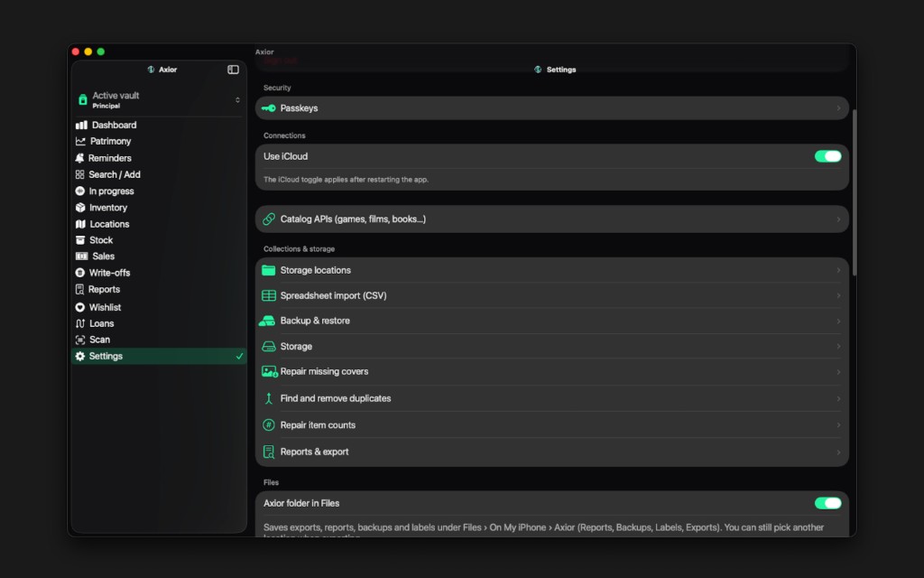The height and width of the screenshot is (578, 924).
Task: Open the Backup & restore label
Action: tap(315, 321)
